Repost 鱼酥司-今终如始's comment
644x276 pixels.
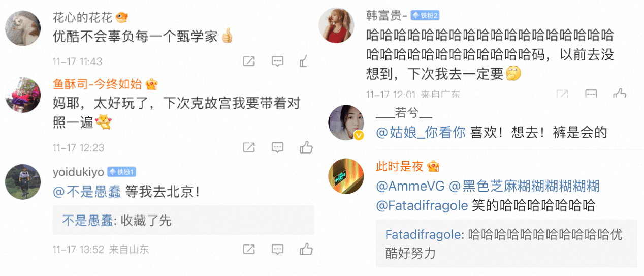249,147
